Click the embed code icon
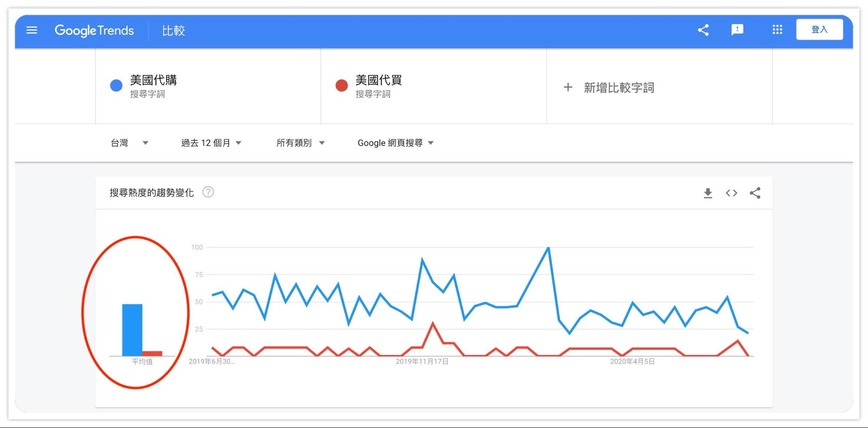The height and width of the screenshot is (428, 868). tap(731, 193)
